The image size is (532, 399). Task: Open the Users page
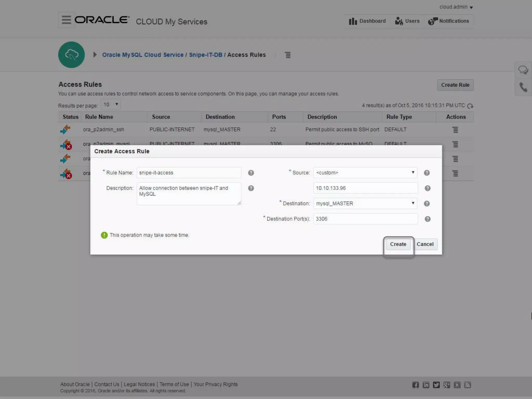click(x=407, y=21)
